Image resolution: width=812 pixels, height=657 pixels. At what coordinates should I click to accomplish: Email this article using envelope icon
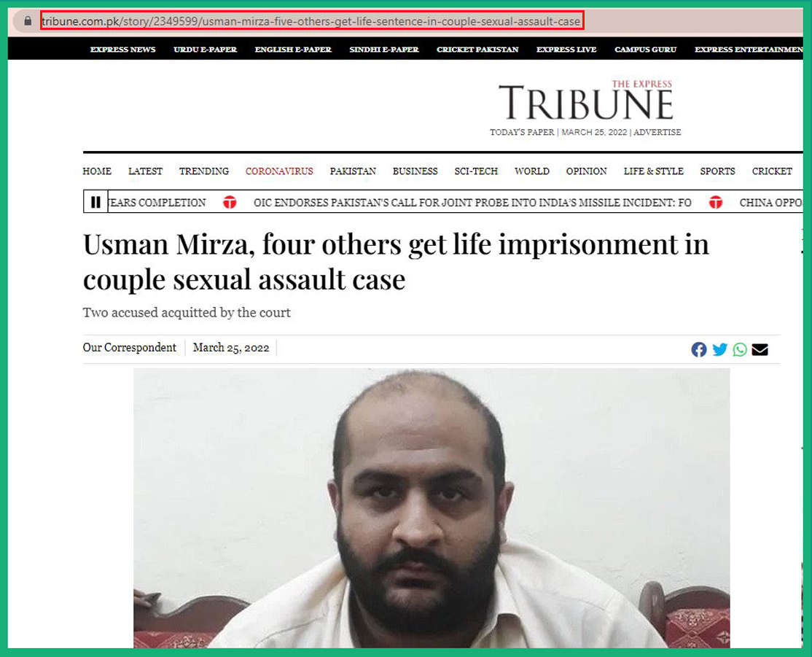pos(760,350)
